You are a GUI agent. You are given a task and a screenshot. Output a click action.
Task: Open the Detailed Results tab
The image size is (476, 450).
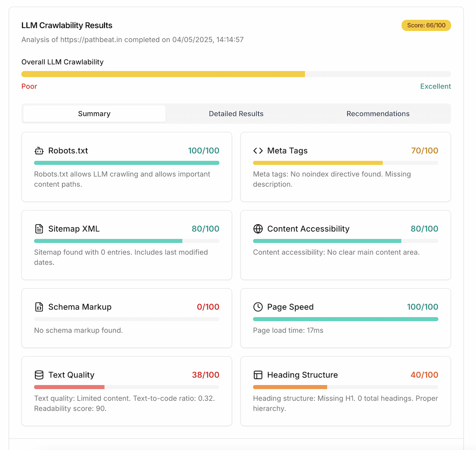coord(236,114)
